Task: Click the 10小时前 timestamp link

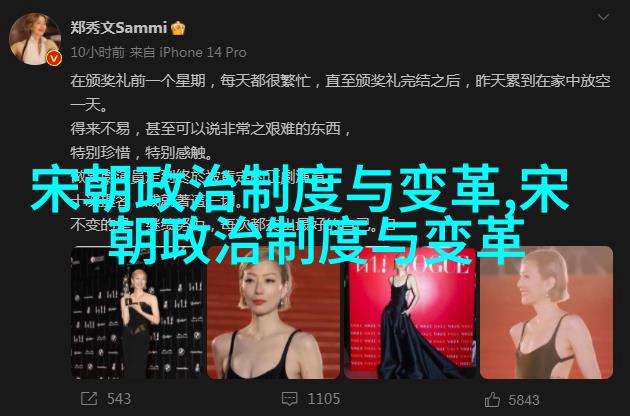Action: (97, 52)
